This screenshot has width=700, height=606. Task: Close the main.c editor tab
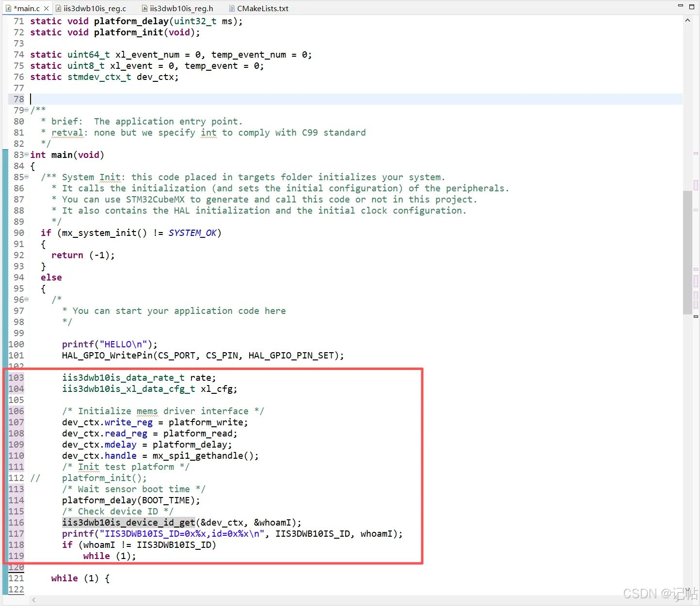46,8
